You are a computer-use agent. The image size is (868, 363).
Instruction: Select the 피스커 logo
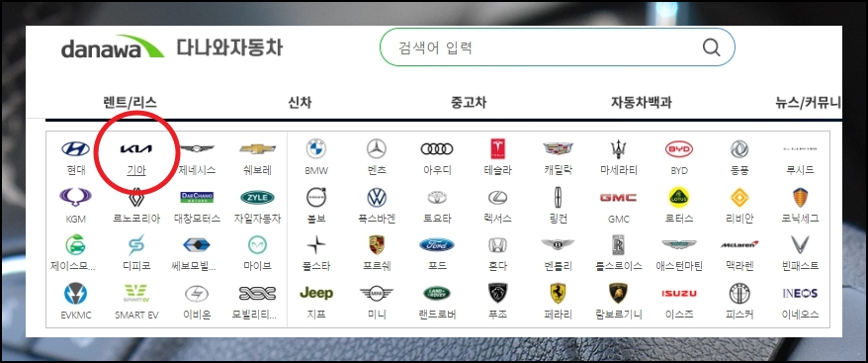click(x=739, y=293)
